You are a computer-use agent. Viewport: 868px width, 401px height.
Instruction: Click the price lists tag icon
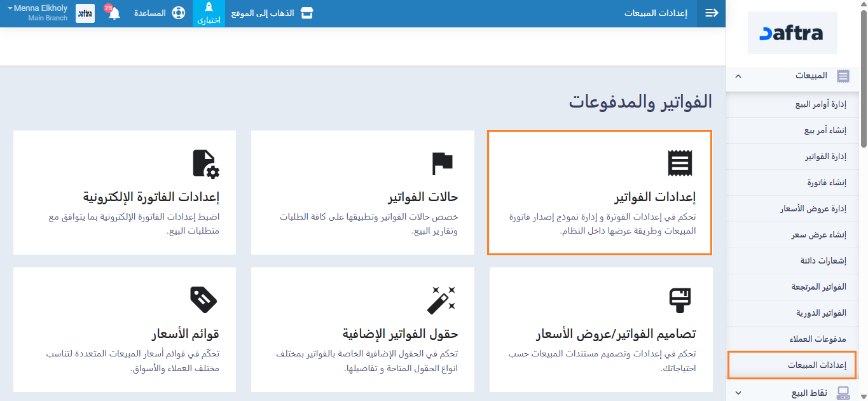[x=204, y=299]
